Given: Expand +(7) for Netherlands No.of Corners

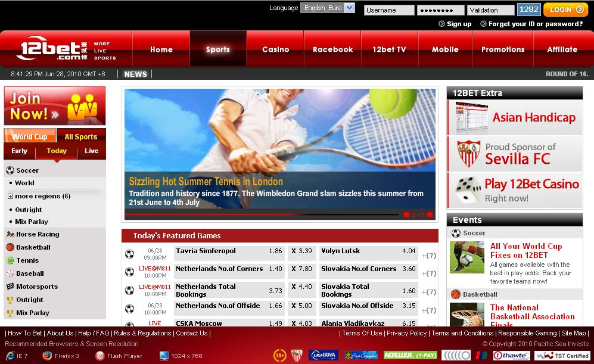Looking at the screenshot, I should click(429, 273).
